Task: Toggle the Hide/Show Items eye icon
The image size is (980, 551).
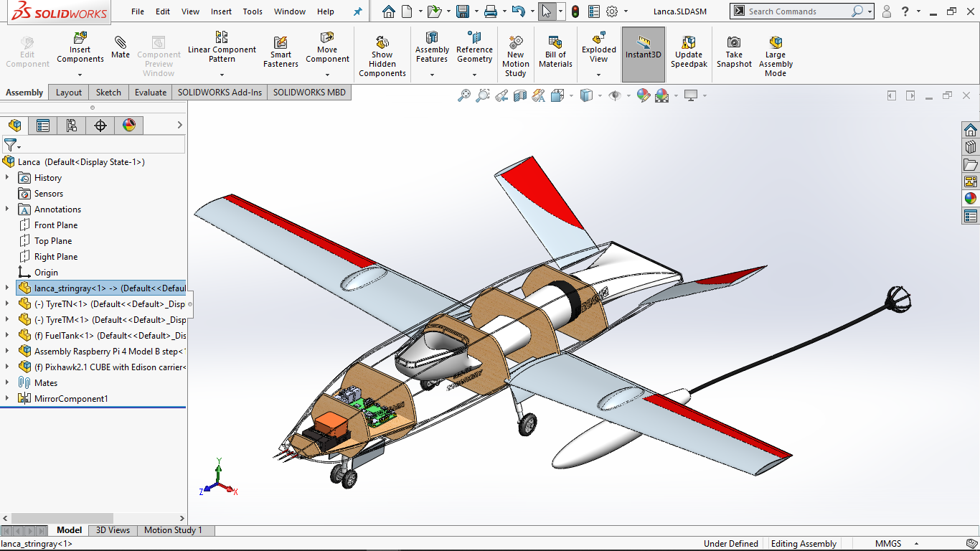Action: coord(614,95)
